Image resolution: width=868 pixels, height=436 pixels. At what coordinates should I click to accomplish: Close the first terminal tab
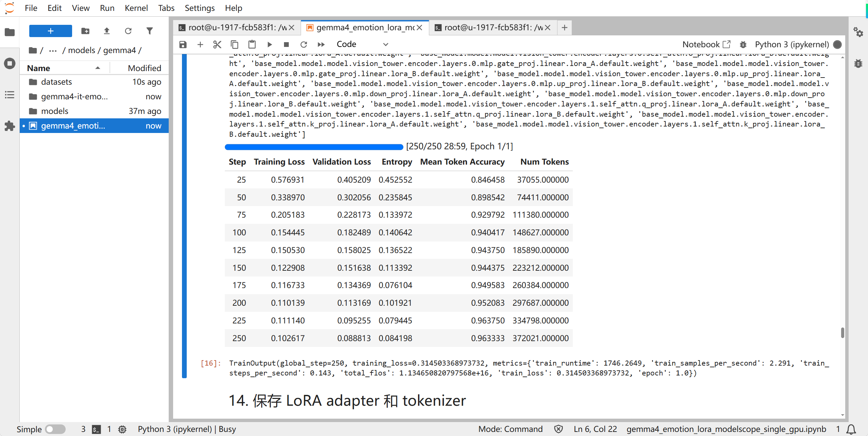click(x=291, y=28)
